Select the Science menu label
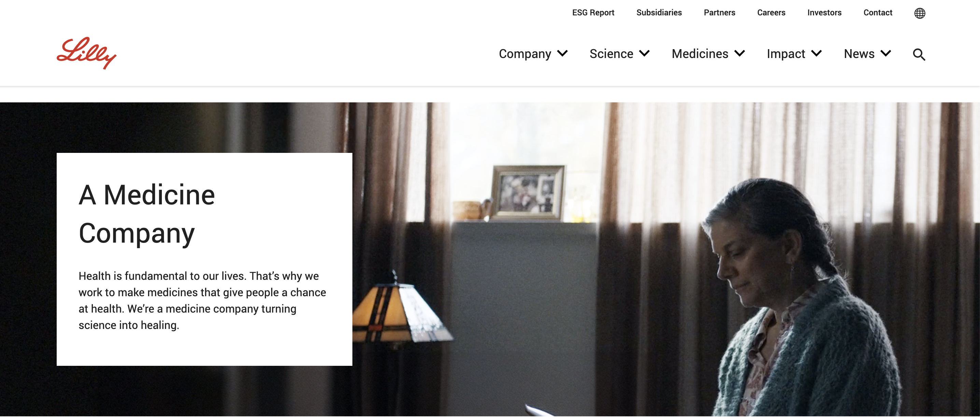The image size is (980, 417). point(611,54)
